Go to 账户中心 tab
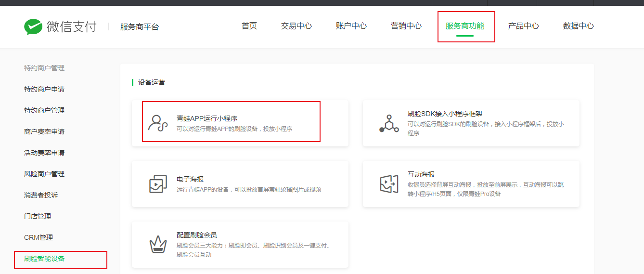644x274 pixels. 351,26
